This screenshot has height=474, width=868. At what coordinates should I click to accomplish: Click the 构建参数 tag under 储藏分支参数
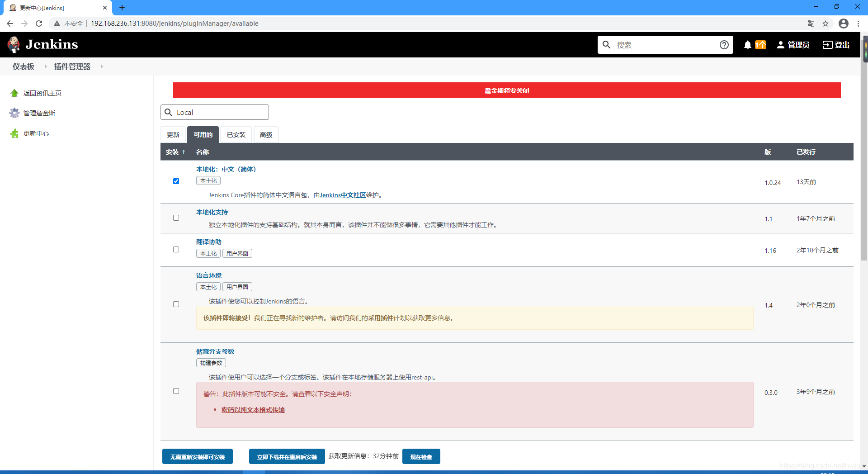tap(211, 363)
